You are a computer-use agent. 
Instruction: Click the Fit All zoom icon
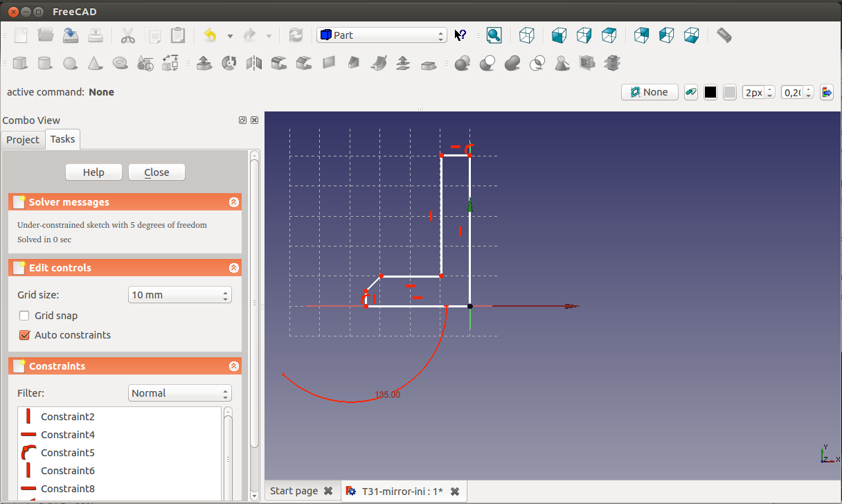pos(494,35)
